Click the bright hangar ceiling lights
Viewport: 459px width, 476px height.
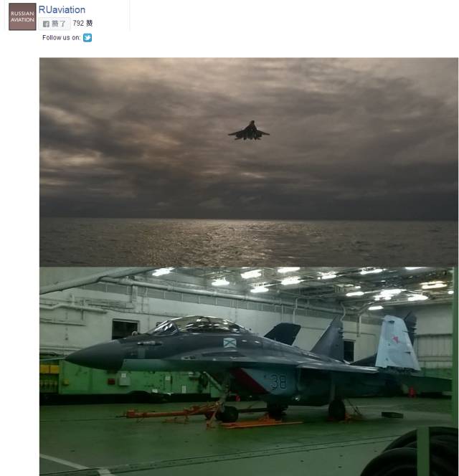click(x=304, y=282)
